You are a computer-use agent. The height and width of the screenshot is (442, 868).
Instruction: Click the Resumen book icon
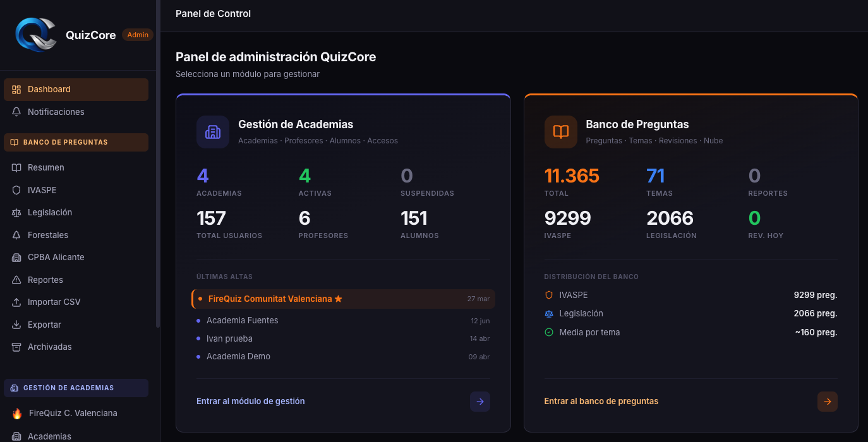pos(16,168)
